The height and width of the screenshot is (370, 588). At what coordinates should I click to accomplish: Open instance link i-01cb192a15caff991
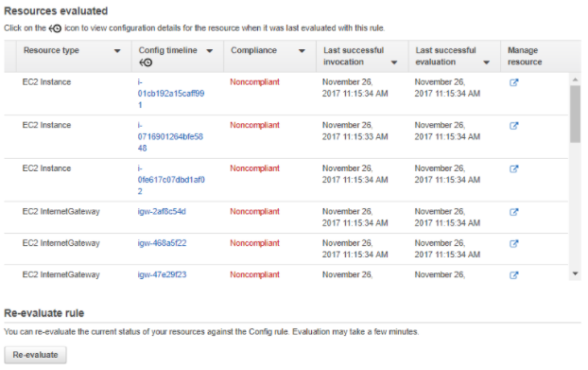click(x=171, y=94)
